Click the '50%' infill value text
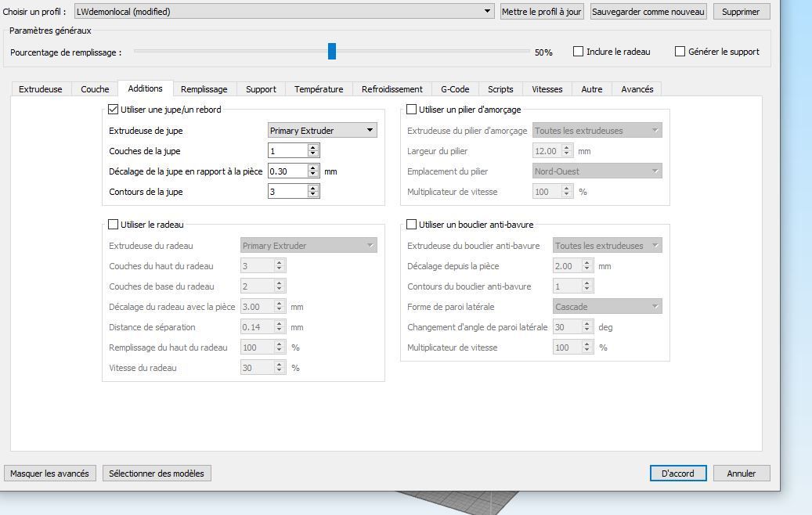Viewport: 812px width, 515px height. pyautogui.click(x=543, y=52)
